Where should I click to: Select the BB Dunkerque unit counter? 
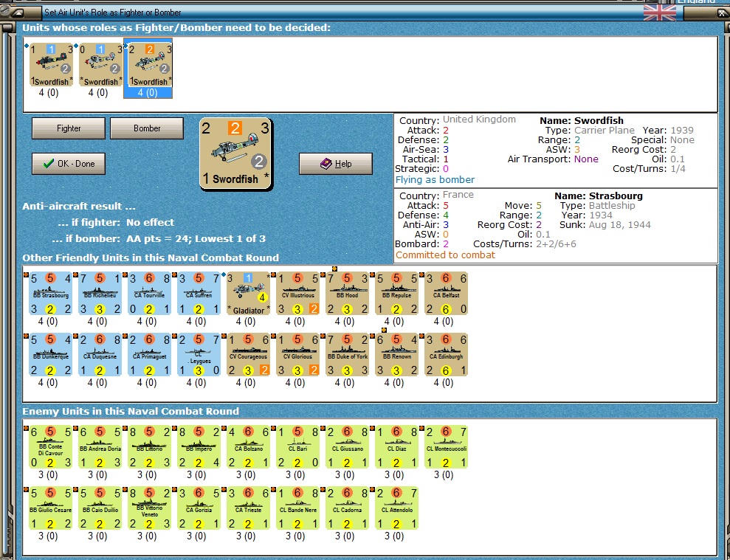tap(50, 355)
